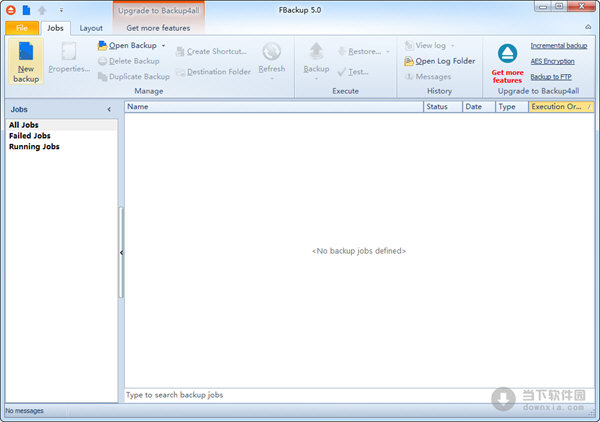
Task: Follow the Backup to FTP link
Action: pos(551,77)
